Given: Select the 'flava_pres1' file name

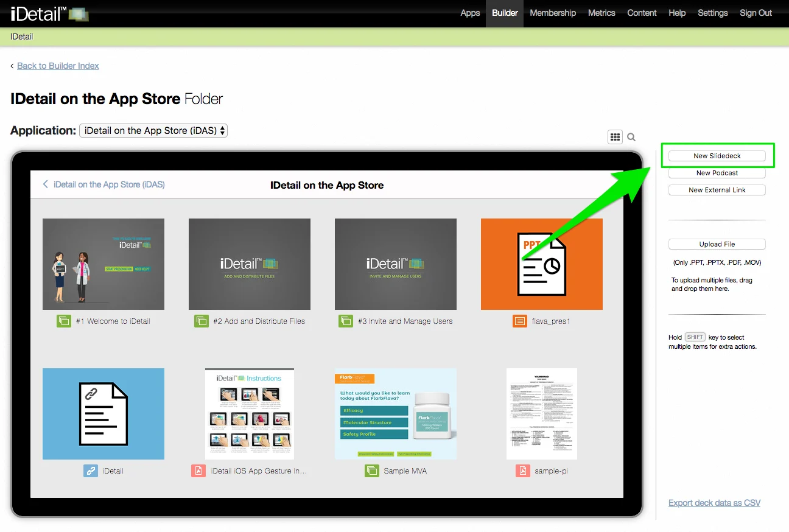Looking at the screenshot, I should [551, 321].
